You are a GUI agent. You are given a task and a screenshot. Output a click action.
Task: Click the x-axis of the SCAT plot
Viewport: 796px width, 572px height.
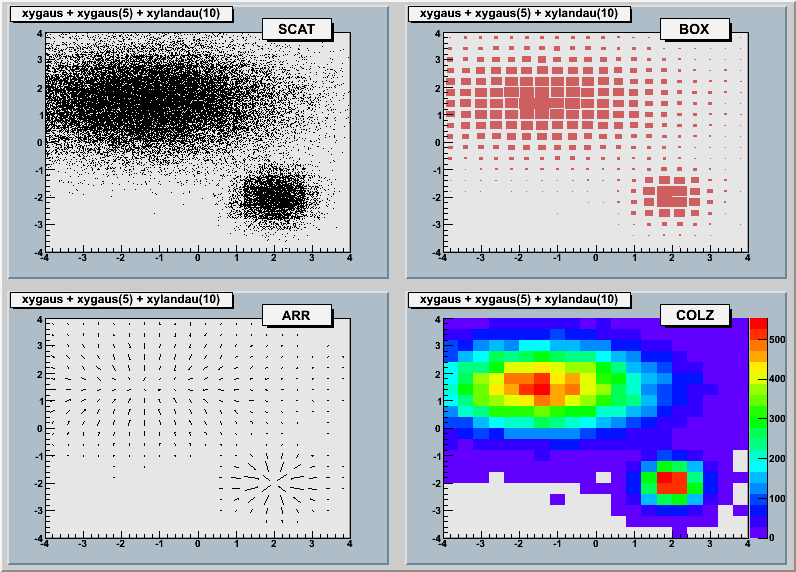point(198,251)
